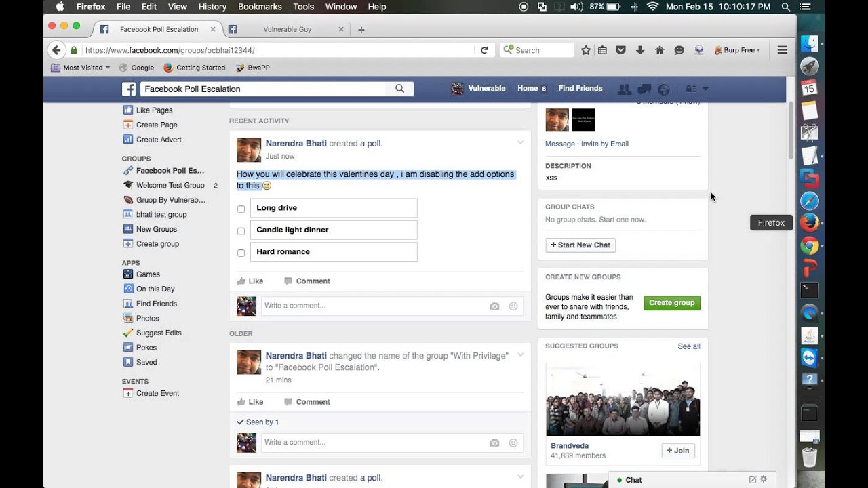Check the Hard romance poll option

pyautogui.click(x=241, y=253)
